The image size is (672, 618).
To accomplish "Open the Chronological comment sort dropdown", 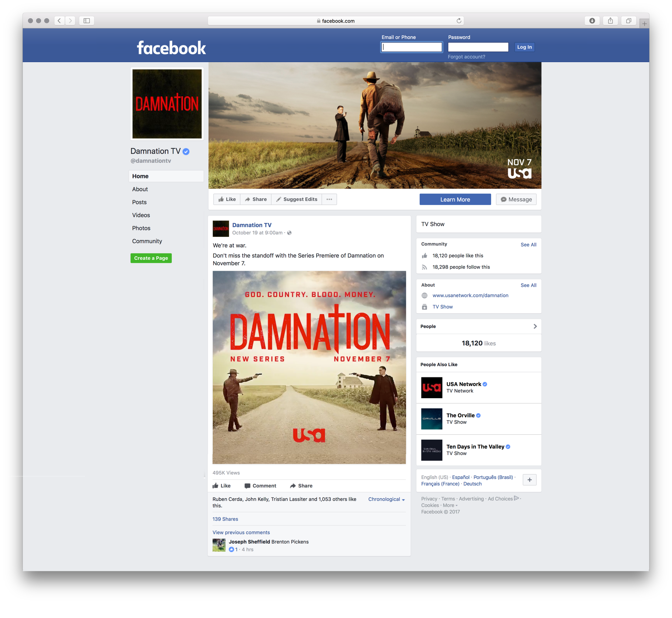I will pos(386,499).
